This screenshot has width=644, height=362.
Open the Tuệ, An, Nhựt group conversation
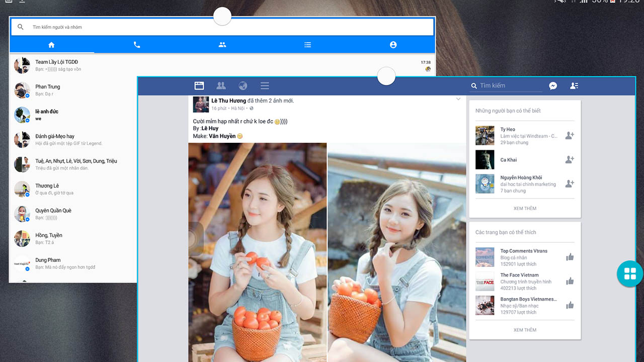tap(74, 164)
